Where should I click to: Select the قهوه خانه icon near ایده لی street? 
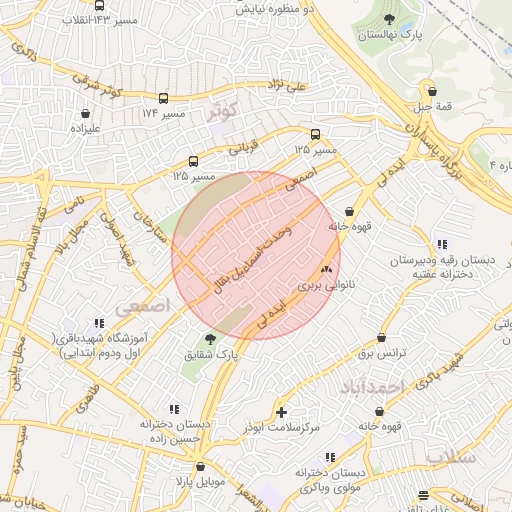[349, 211]
